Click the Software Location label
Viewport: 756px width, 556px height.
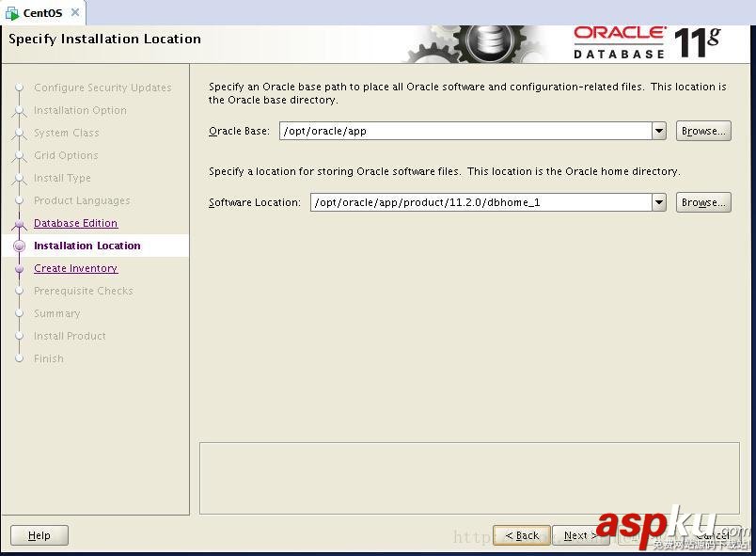[255, 202]
